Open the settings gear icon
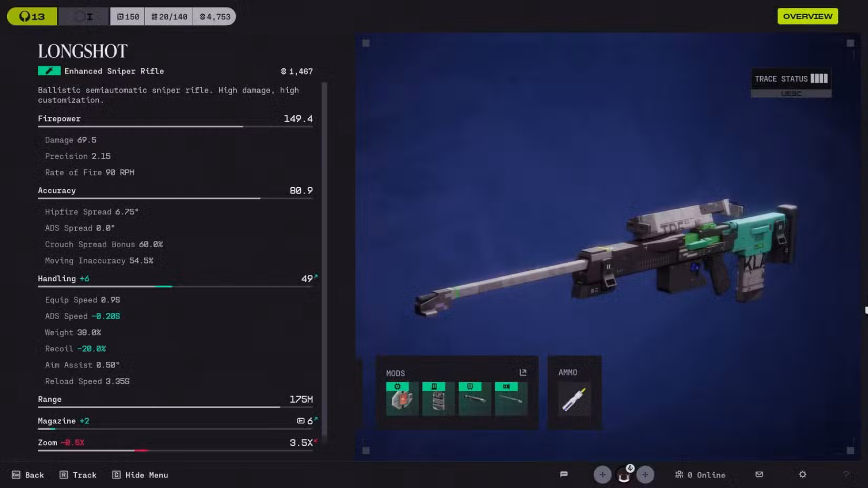Image resolution: width=868 pixels, height=488 pixels. [x=802, y=474]
